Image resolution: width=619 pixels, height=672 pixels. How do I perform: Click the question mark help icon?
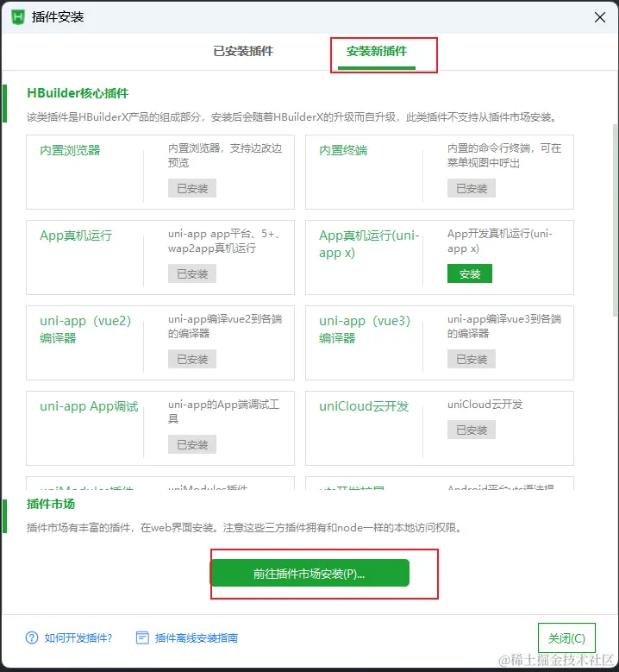[x=32, y=637]
